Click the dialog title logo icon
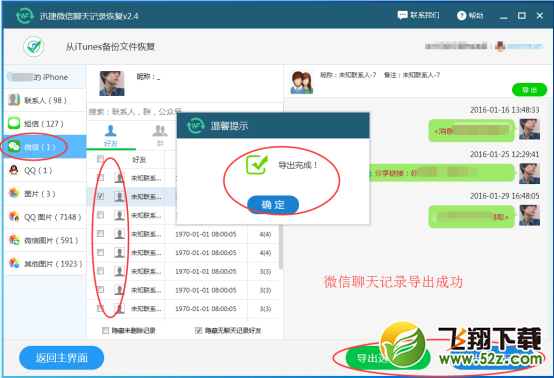554x378 pixels. pos(195,125)
